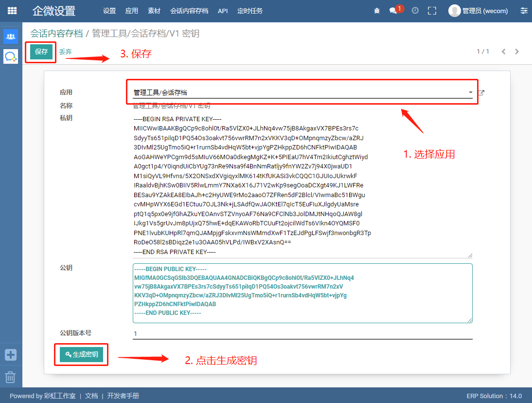This screenshot has width=532, height=403.
Task: Grab the 私钥 textarea resize handle
Action: (470, 256)
